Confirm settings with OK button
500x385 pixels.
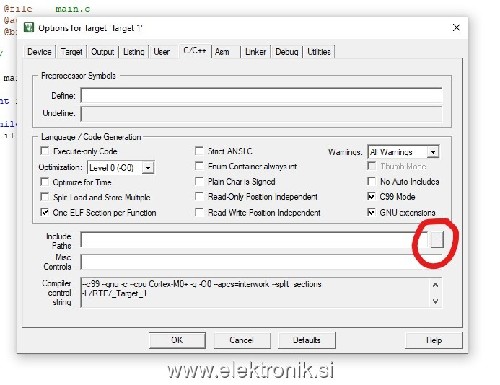pos(177,340)
